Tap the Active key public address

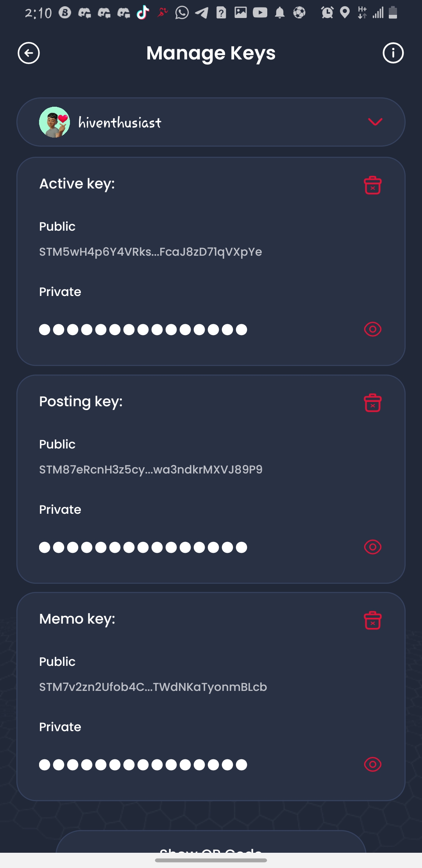point(150,252)
